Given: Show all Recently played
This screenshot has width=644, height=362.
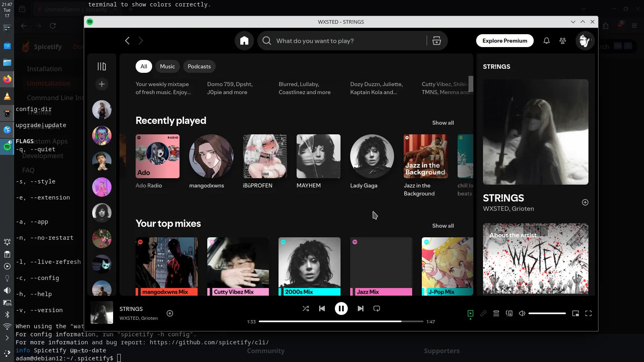Looking at the screenshot, I should (x=443, y=123).
